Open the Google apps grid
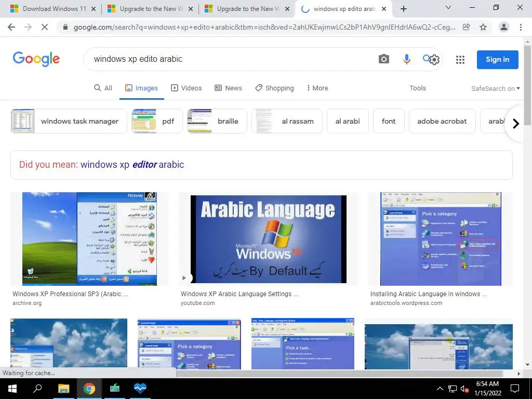 click(x=460, y=60)
